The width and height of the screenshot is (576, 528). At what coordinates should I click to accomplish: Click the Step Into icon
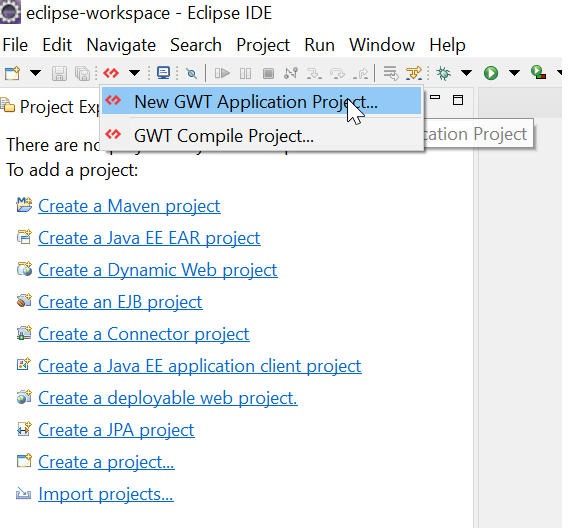(314, 74)
